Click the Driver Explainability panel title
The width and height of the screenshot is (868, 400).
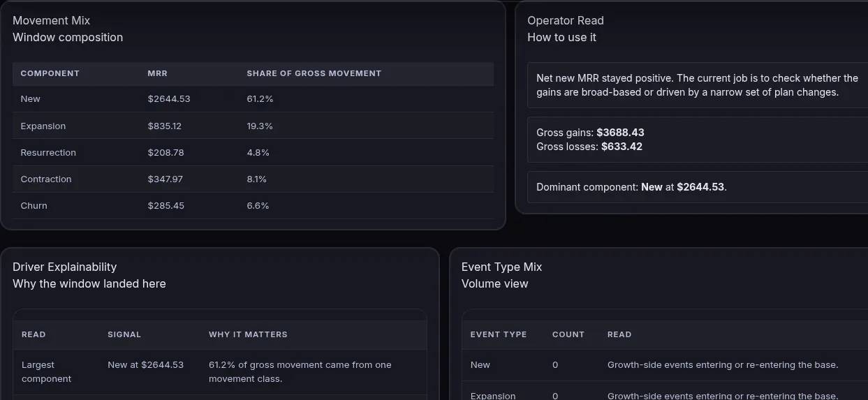[x=65, y=267]
